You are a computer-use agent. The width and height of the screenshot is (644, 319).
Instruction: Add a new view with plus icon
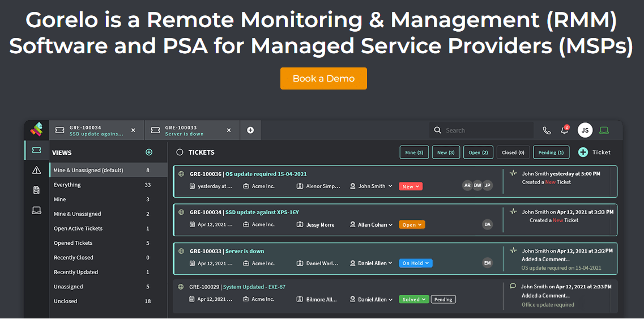click(x=149, y=152)
